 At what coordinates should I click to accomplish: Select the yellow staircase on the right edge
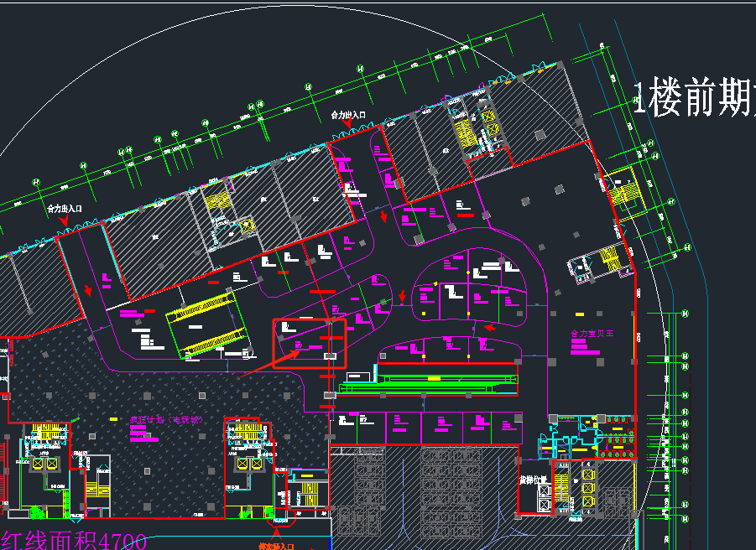pyautogui.click(x=625, y=189)
